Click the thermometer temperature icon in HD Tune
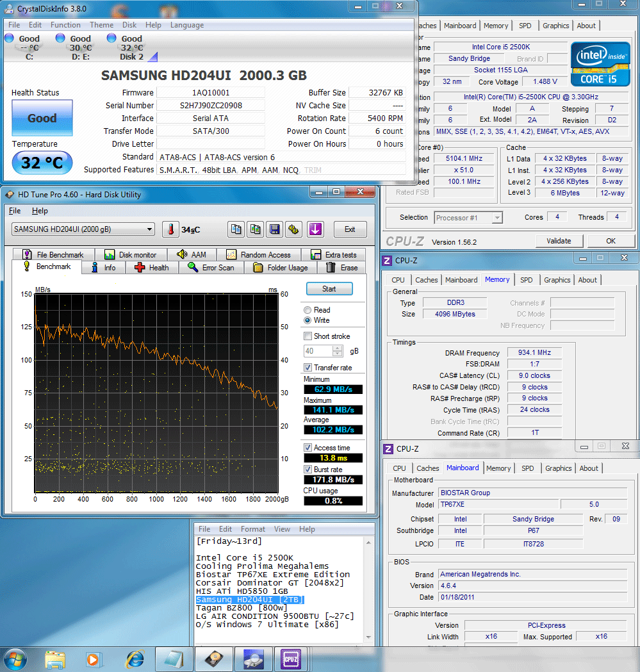This screenshot has width=640, height=672. coord(170,229)
